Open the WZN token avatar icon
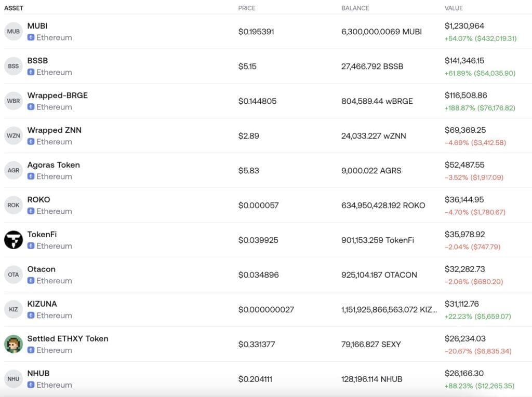 (x=13, y=135)
